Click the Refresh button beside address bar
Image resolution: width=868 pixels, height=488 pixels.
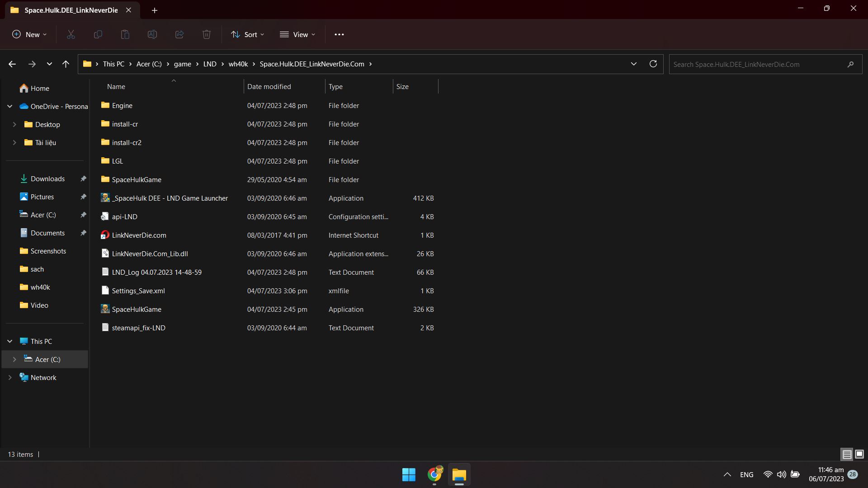[x=653, y=64]
